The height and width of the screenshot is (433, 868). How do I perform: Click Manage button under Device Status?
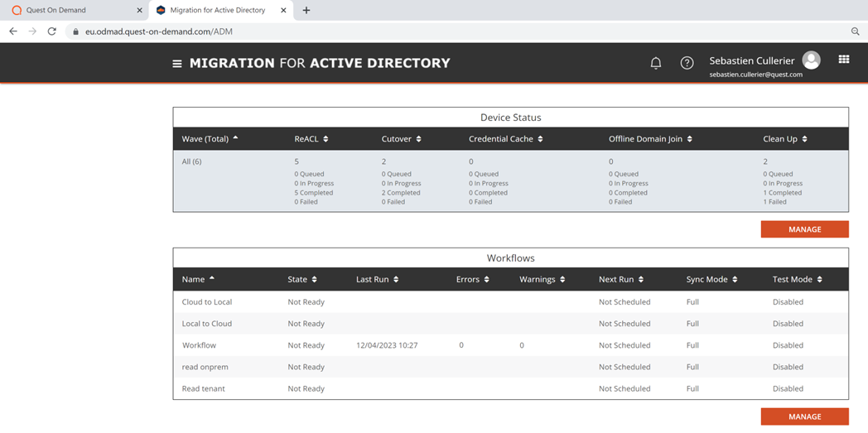804,229
